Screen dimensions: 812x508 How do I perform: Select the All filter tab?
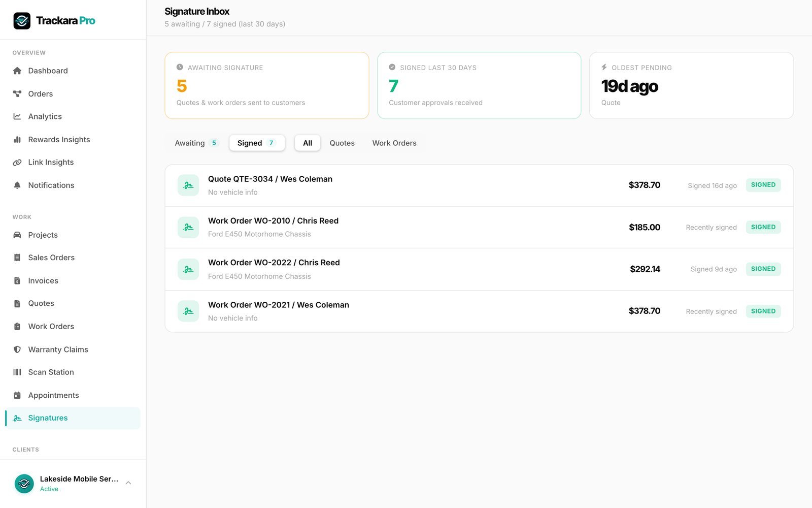tap(308, 143)
